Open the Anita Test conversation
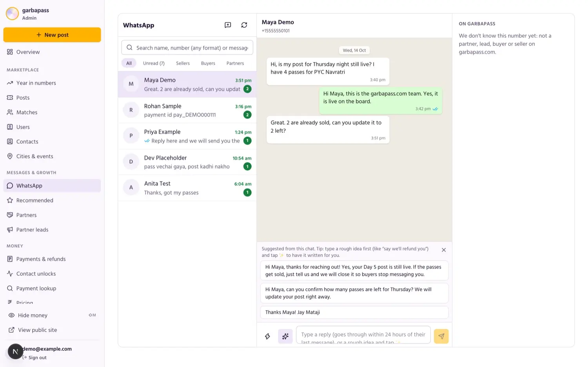This screenshot has height=367, width=588. [187, 188]
